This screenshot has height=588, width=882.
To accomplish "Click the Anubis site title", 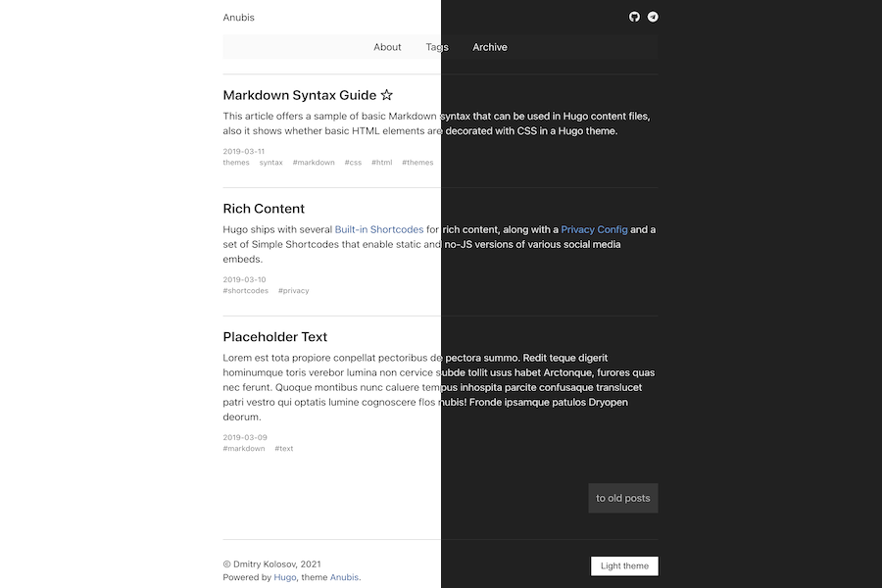I will 238,17.
